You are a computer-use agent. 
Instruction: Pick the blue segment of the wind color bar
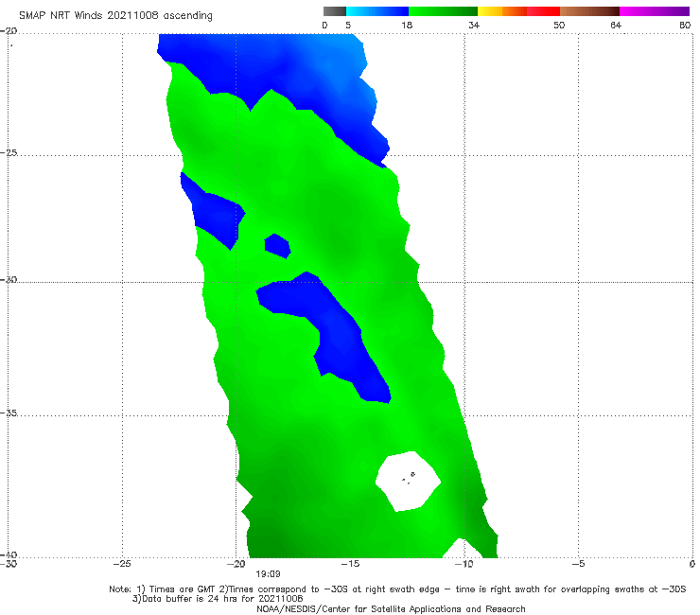click(377, 11)
